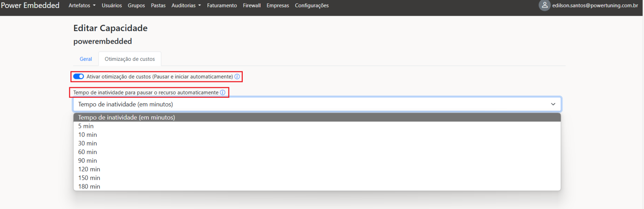Click the inactivity time dropdown chevron
Viewport: 644px width, 209px height.
(553, 104)
